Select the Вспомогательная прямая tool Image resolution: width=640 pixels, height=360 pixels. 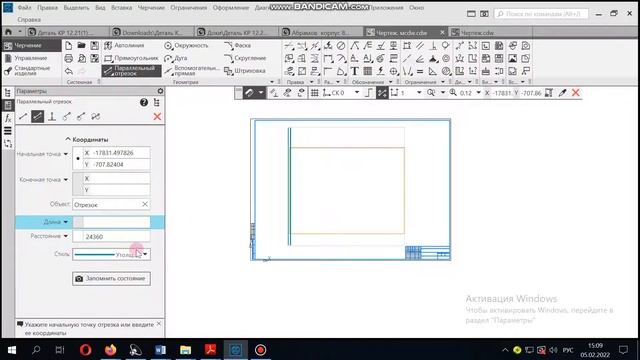pos(192,71)
